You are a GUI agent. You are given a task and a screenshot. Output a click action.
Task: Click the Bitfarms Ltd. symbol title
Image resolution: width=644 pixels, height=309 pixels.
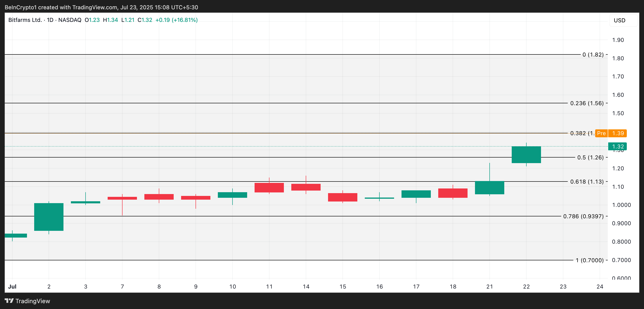tap(25, 20)
